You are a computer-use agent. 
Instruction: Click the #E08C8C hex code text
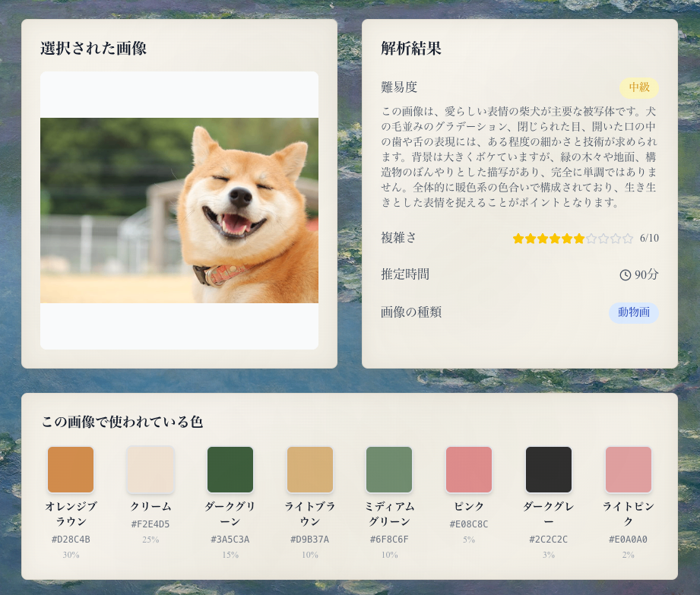469,524
